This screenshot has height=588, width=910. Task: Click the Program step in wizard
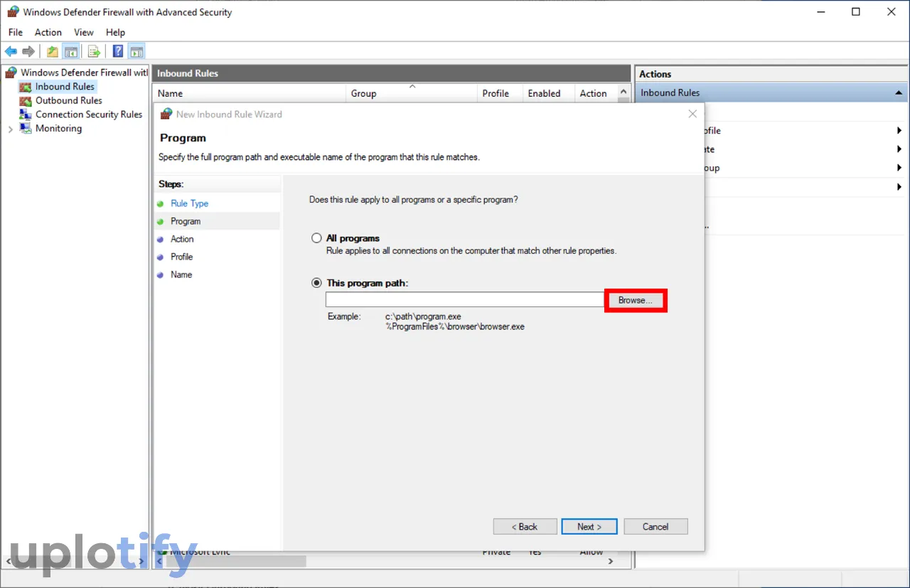tap(186, 221)
